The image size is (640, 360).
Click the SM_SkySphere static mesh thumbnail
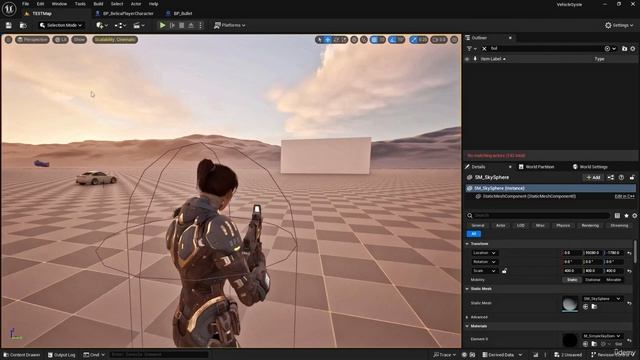tap(570, 303)
